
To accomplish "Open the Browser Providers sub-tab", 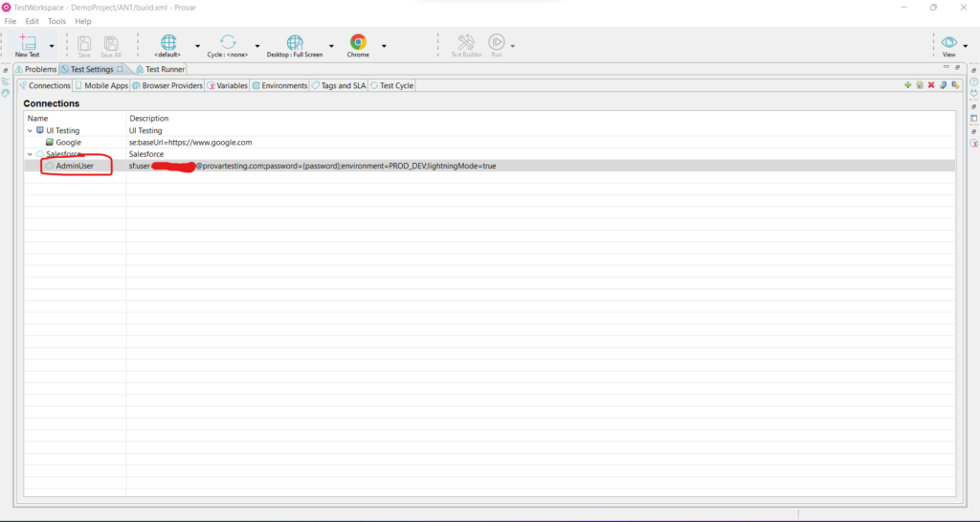I will point(167,85).
